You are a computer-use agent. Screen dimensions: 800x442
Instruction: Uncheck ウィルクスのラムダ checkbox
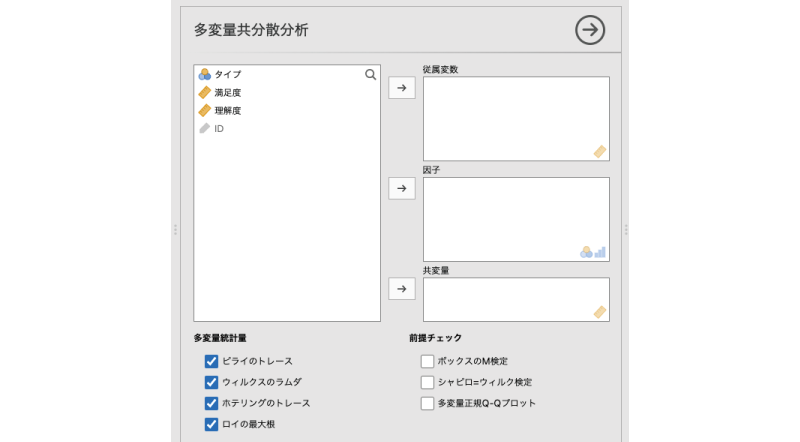(211, 382)
